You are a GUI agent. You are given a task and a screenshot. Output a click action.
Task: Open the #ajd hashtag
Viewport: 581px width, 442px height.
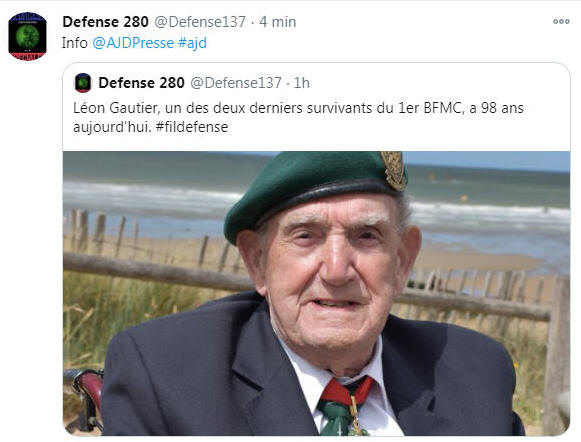(192, 43)
